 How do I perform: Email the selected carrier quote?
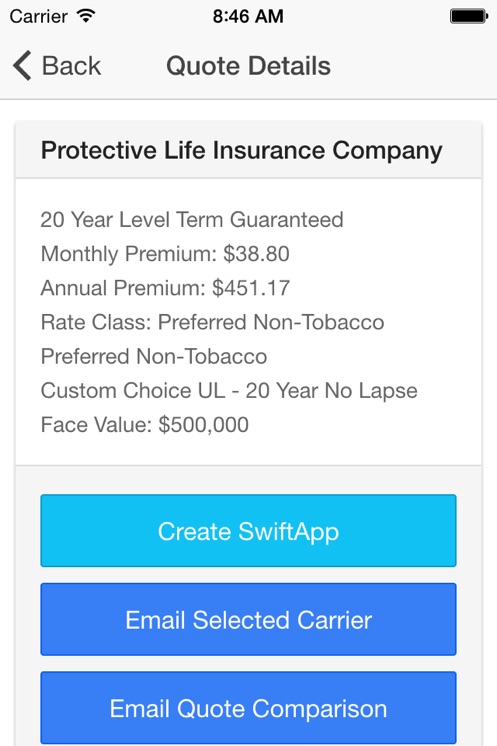click(248, 619)
